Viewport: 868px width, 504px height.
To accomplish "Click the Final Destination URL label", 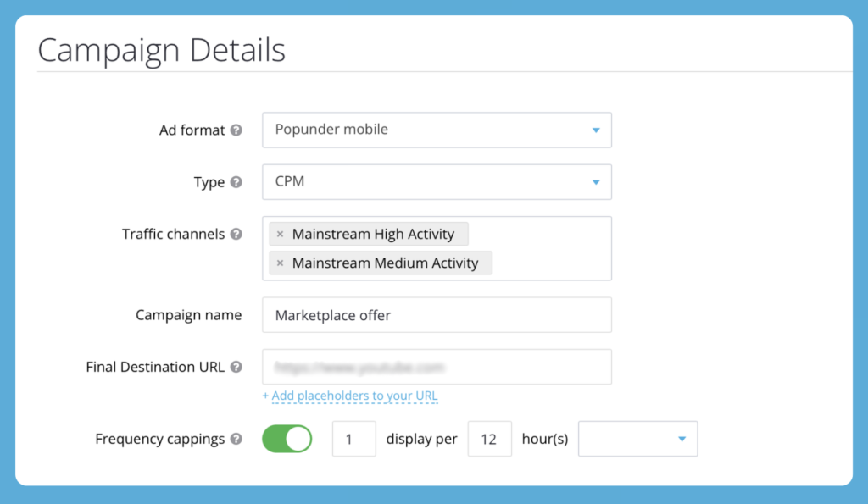I will tap(155, 367).
